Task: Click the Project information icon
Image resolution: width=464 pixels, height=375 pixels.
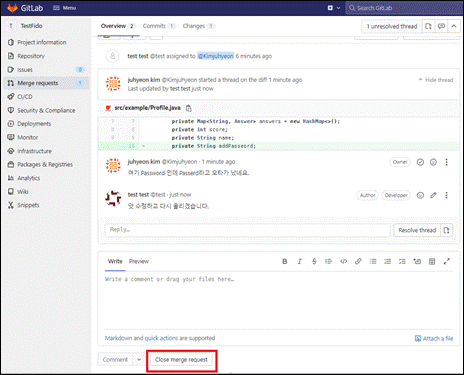Action: tap(11, 42)
